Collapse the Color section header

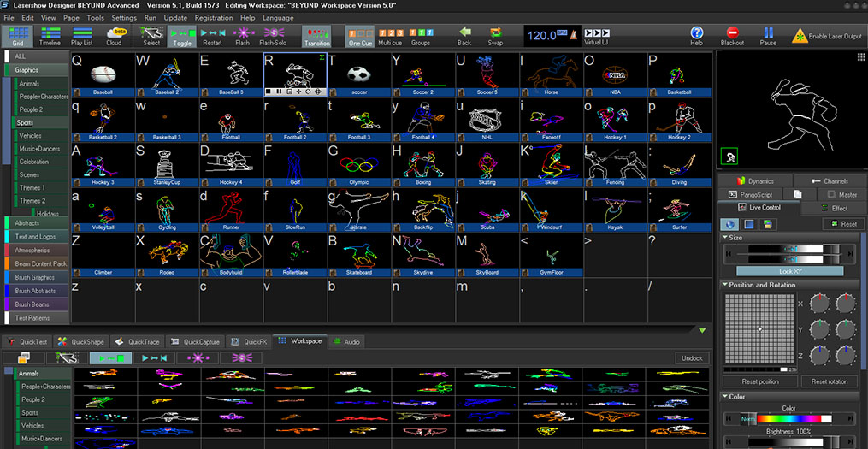click(x=726, y=397)
